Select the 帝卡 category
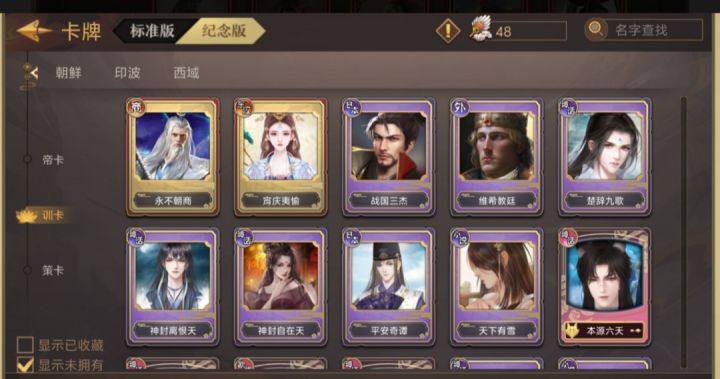This screenshot has height=379, width=720. [53, 159]
